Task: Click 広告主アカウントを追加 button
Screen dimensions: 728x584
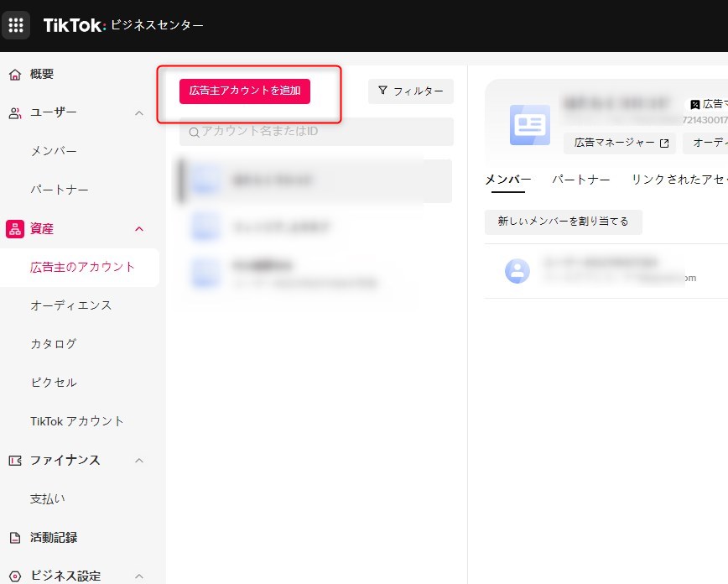Action: tap(245, 91)
